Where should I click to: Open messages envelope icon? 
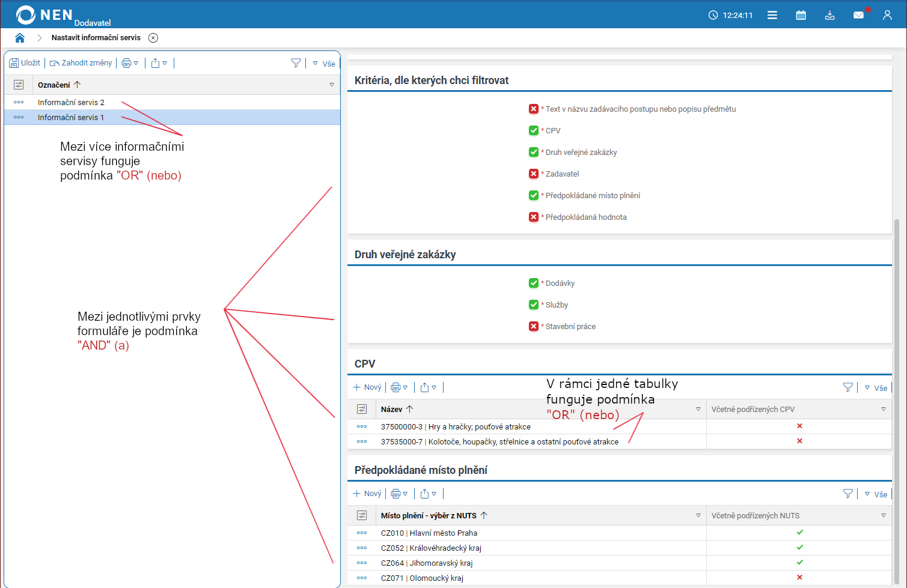coord(858,15)
